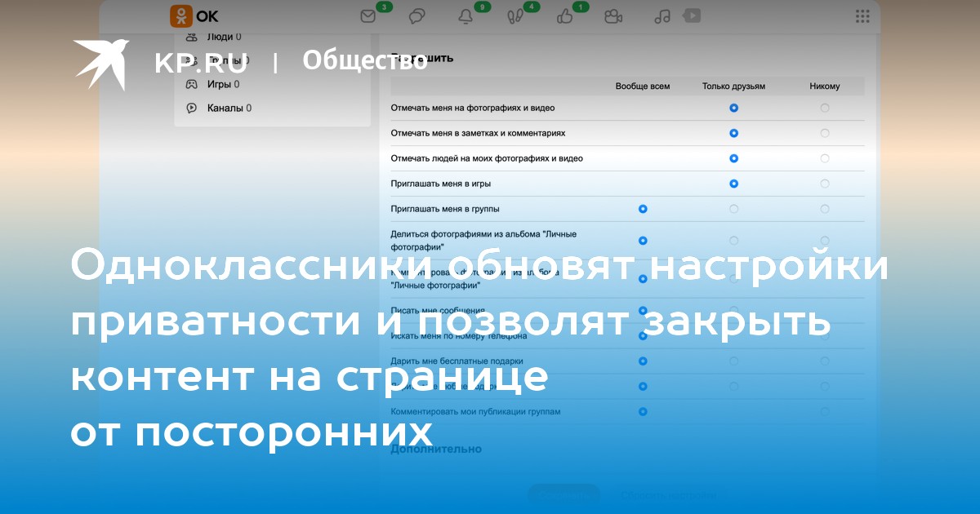Select Никому for tagging me in photos and video
This screenshot has width=980, height=514.
(825, 108)
